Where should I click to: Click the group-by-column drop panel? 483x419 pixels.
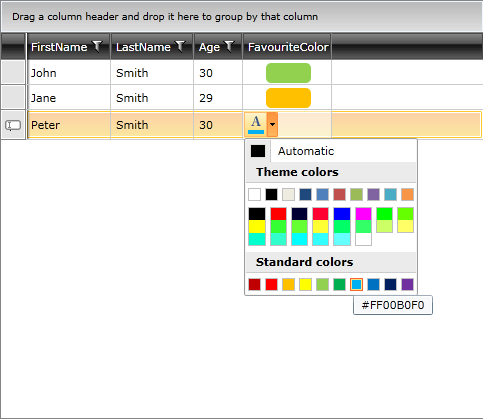coord(242,16)
